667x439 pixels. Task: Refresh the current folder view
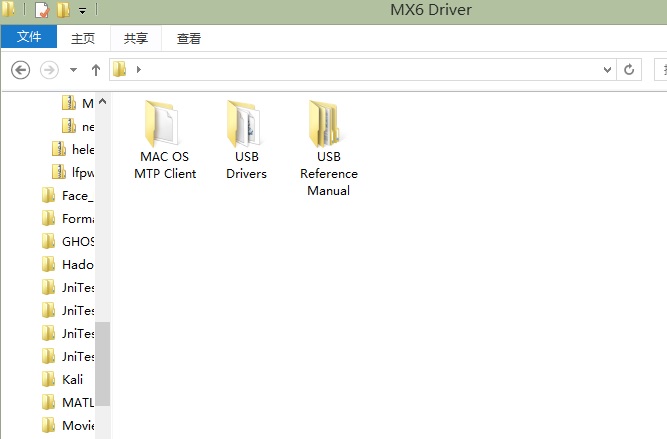(629, 70)
